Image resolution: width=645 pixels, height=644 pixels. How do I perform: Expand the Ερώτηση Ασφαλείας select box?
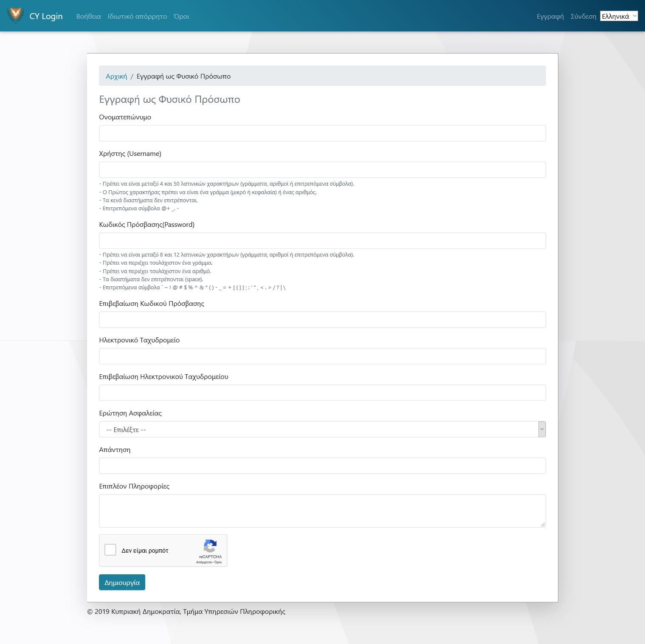322,429
